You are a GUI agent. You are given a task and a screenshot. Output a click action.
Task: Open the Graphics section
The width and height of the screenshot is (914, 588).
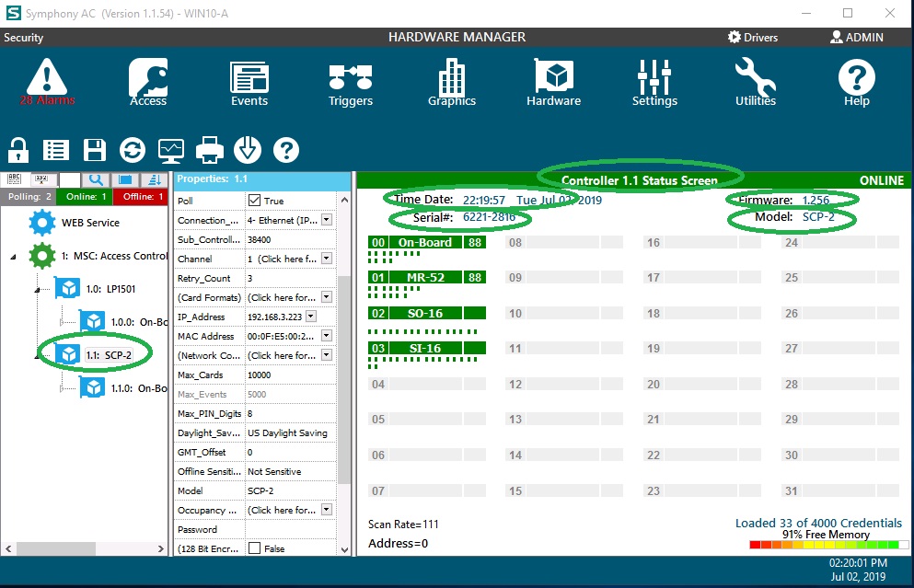[x=452, y=83]
